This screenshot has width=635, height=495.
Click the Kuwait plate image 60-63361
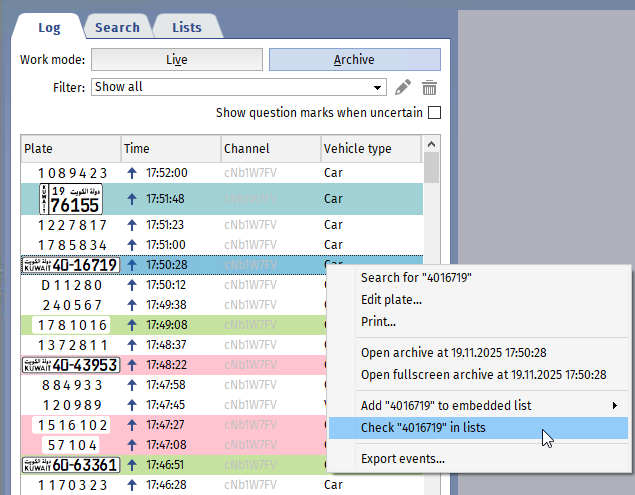(x=70, y=465)
